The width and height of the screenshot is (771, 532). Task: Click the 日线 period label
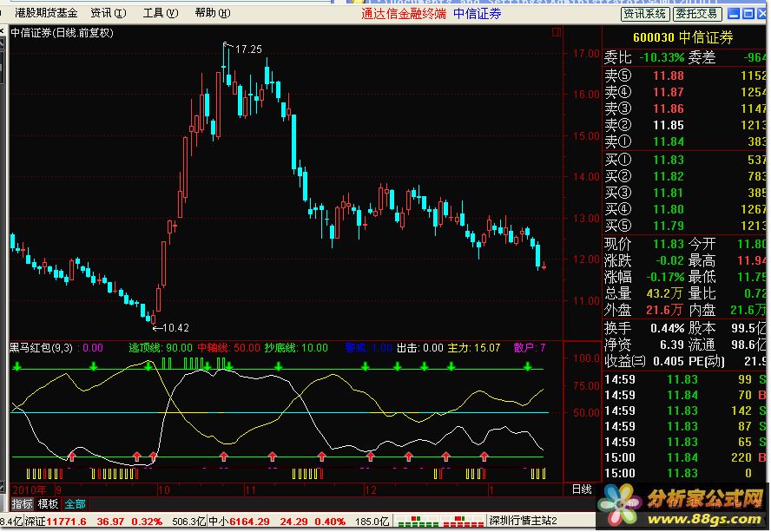coord(582,489)
